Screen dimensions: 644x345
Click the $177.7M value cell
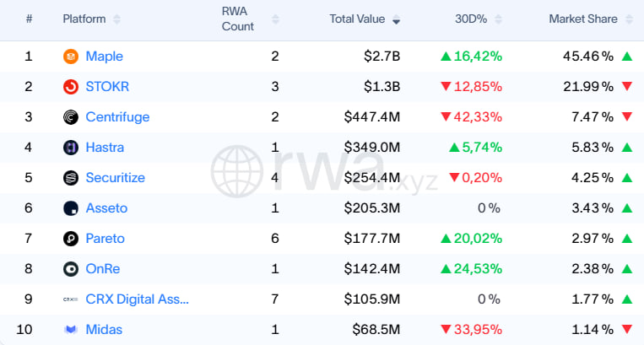pyautogui.click(x=372, y=239)
